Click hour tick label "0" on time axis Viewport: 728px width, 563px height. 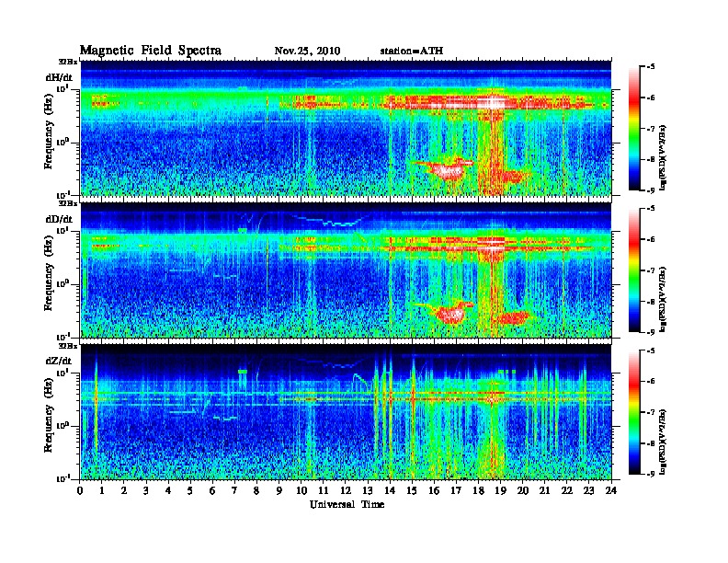point(80,491)
